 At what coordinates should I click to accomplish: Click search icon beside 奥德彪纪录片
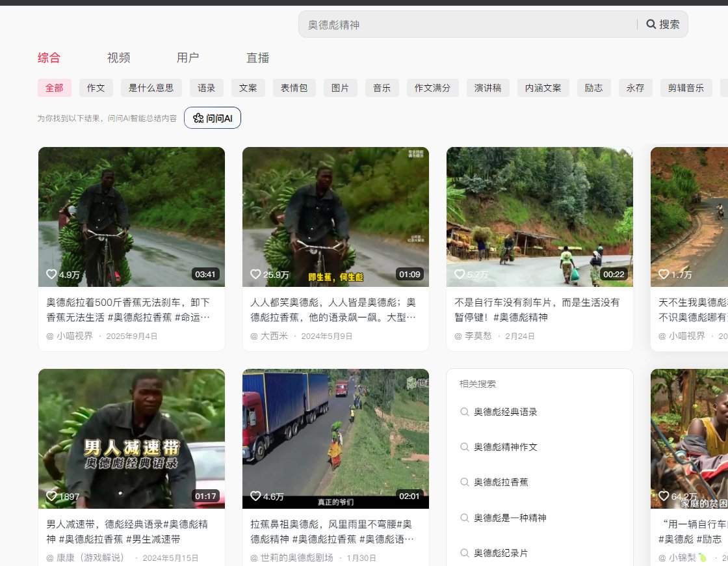coord(464,553)
